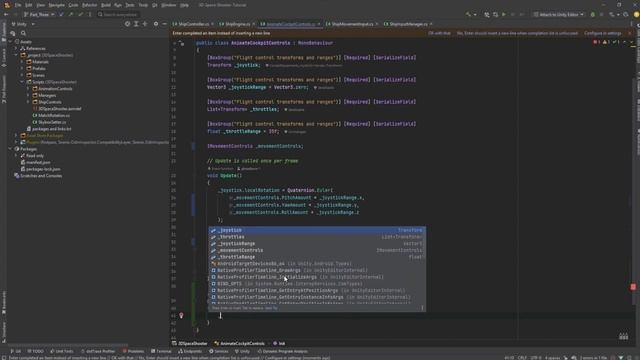
Task: Open the Attach to Unity Editor dropdown
Action: 558,14
